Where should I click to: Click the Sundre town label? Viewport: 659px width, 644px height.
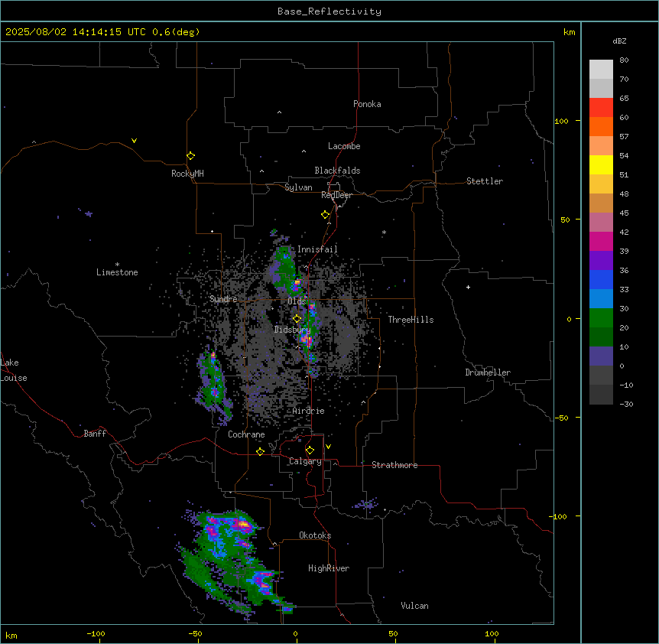(x=223, y=299)
